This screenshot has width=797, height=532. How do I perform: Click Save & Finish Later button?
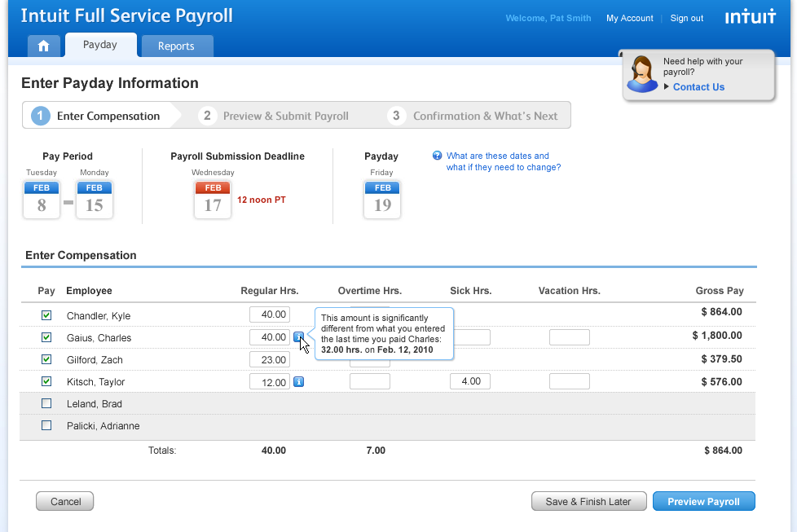pyautogui.click(x=588, y=501)
